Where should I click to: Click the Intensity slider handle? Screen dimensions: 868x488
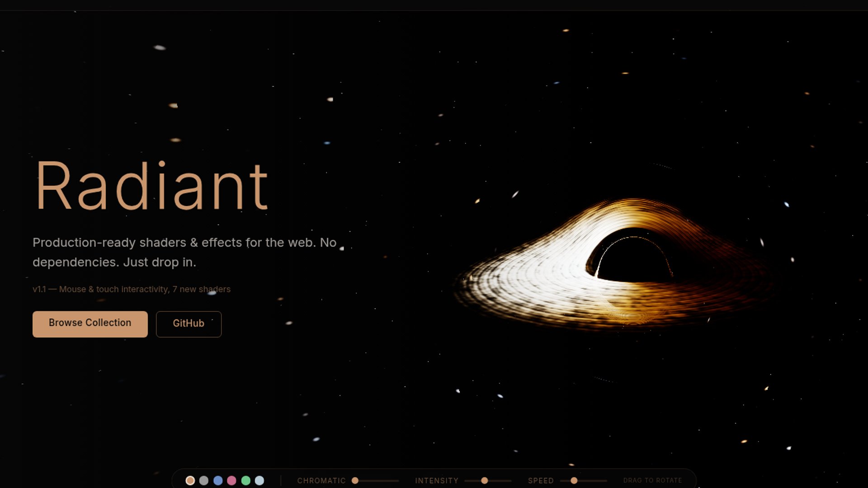pos(484,480)
